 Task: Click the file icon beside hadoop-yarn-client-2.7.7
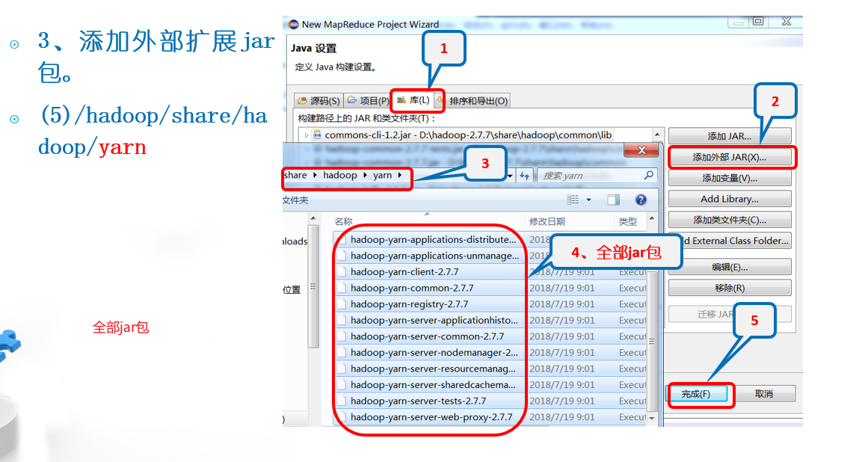click(x=342, y=271)
